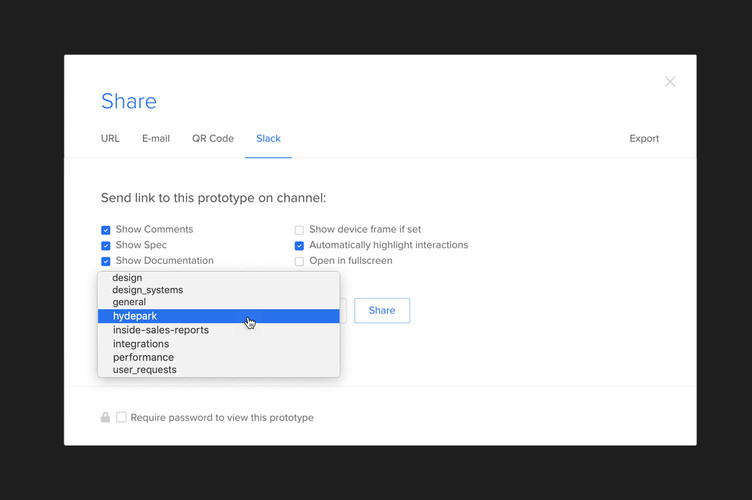Switch to the URL tab

coord(110,139)
